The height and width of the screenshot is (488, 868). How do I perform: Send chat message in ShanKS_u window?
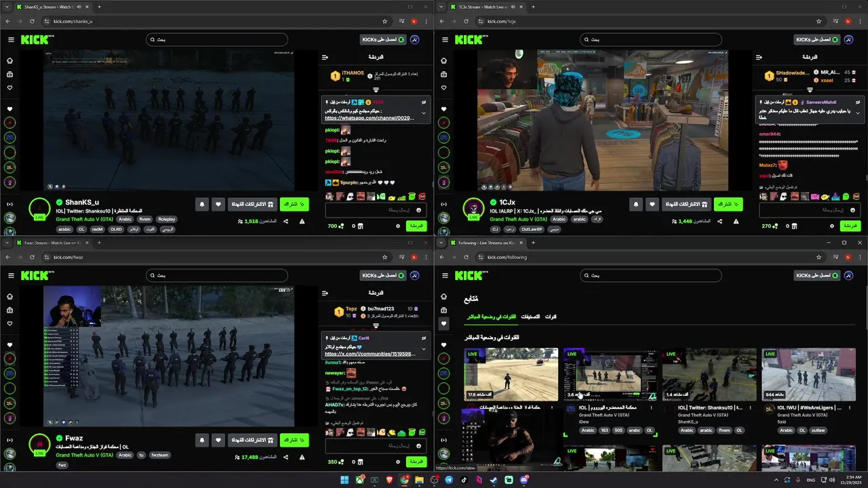416,226
